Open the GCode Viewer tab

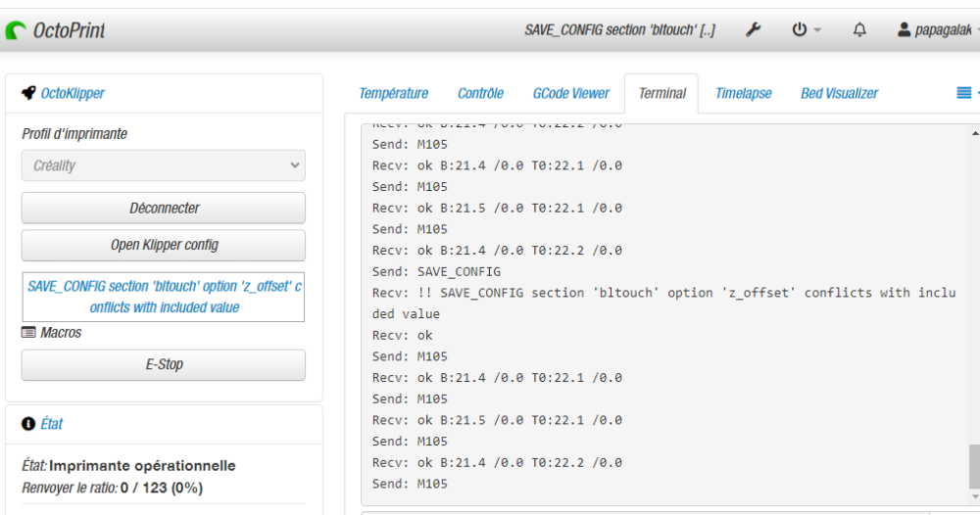[570, 94]
